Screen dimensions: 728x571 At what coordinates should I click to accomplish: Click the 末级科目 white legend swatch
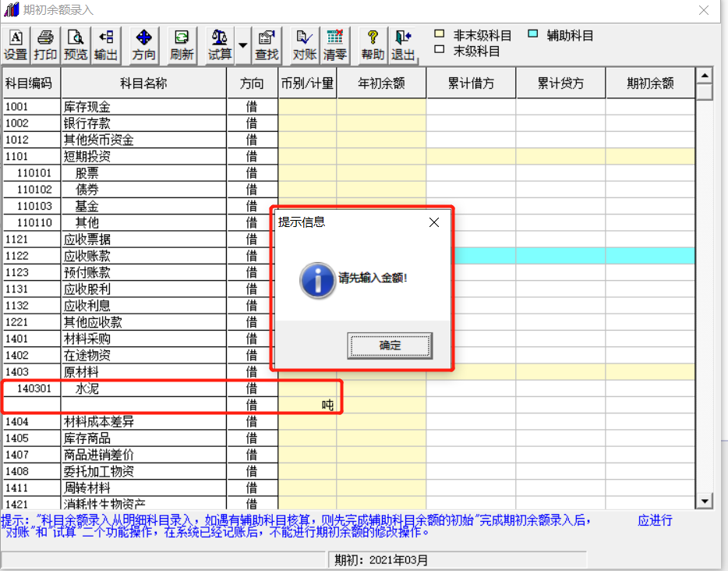coord(439,49)
